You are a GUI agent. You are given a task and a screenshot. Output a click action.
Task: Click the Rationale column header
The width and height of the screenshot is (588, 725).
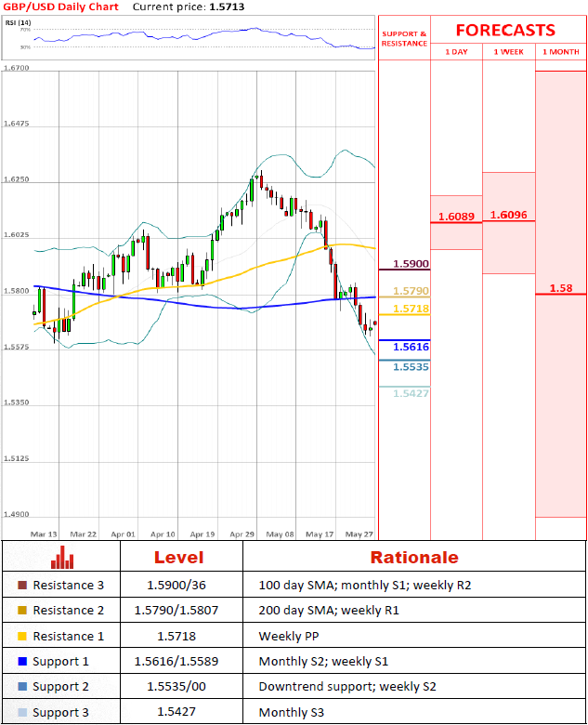click(414, 557)
